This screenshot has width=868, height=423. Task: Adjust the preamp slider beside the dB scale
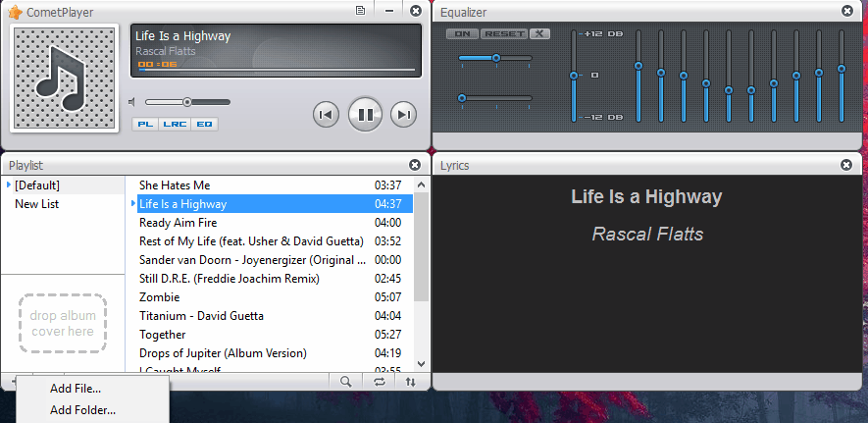[574, 76]
